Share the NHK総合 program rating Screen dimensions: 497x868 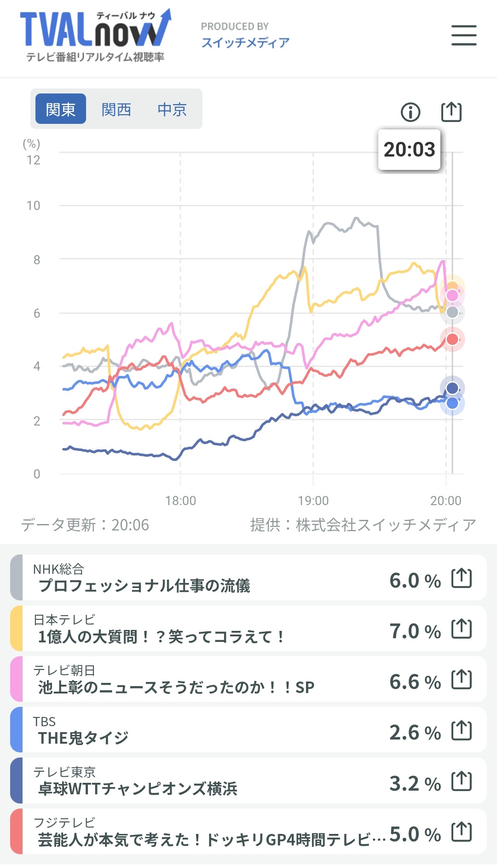pos(462,578)
